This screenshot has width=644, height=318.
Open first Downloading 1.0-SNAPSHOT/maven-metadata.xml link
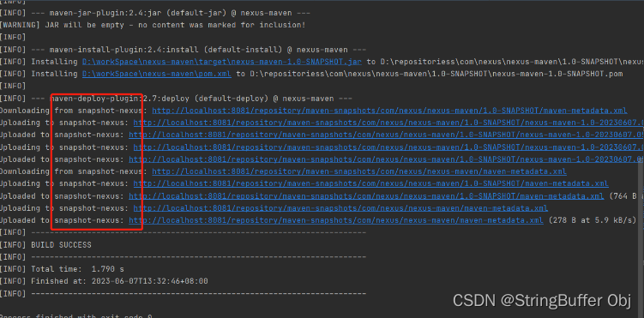tap(389, 111)
